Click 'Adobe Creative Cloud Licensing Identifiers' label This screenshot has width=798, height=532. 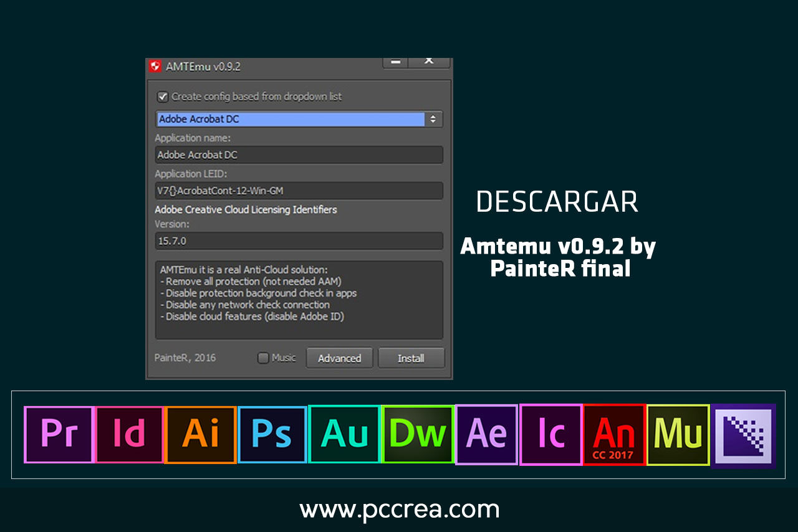[x=246, y=209]
